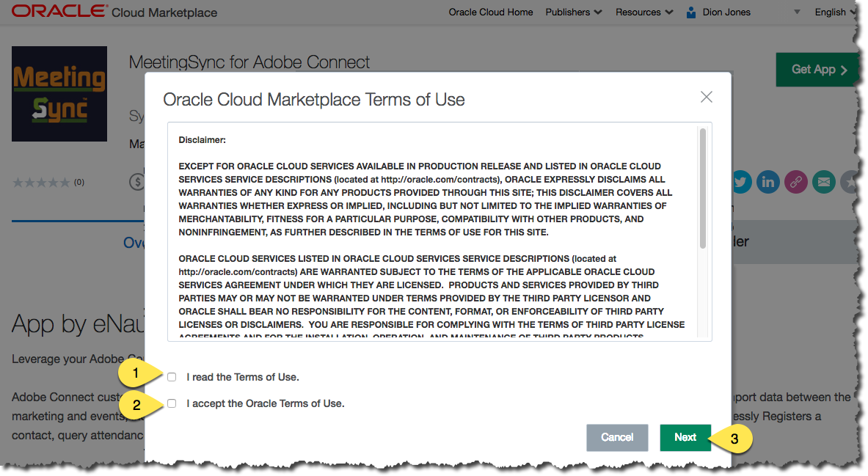Image resolution: width=868 pixels, height=476 pixels.
Task: Click the 'Disclaimer:' heading in the terms
Action: pyautogui.click(x=202, y=140)
